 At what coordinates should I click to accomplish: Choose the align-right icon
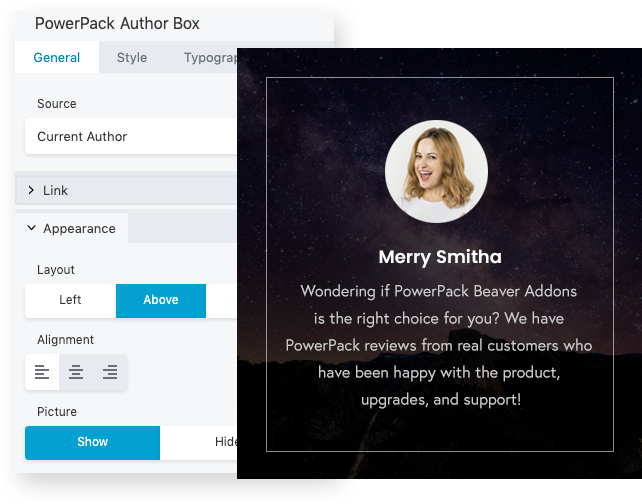(110, 372)
